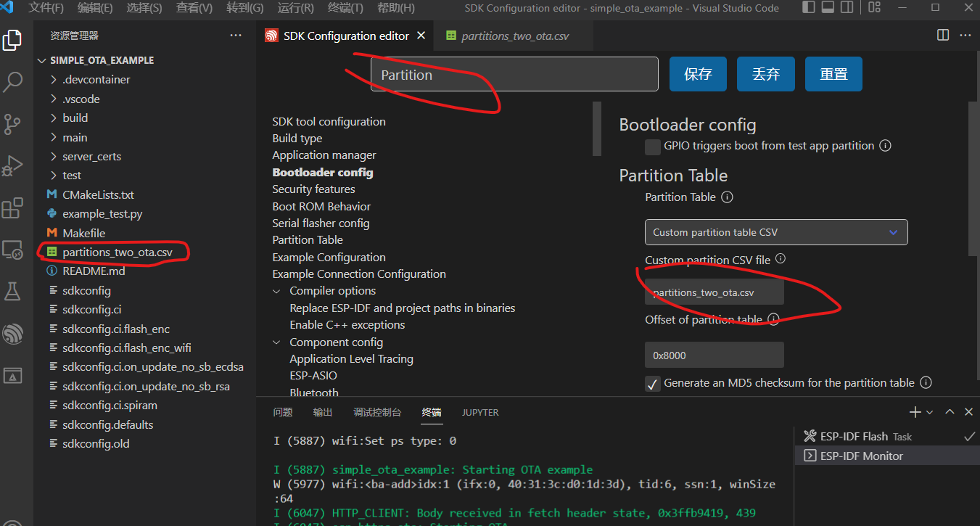980x526 pixels.
Task: Open the 文件(F) menu
Action: point(46,8)
